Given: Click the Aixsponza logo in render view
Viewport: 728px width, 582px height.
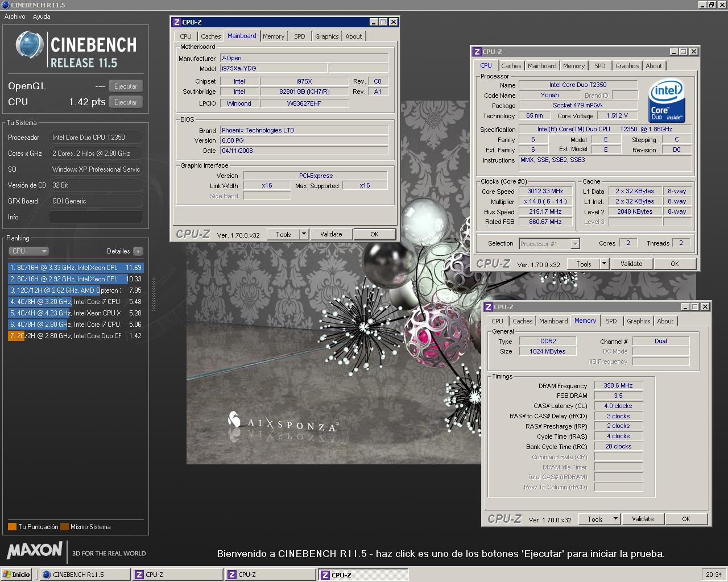Looking at the screenshot, I should (283, 421).
